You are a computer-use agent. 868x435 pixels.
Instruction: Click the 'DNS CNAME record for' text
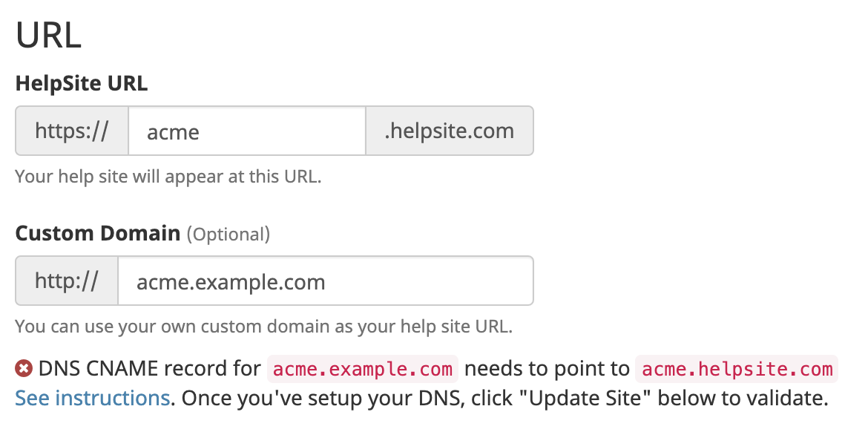[x=149, y=368]
